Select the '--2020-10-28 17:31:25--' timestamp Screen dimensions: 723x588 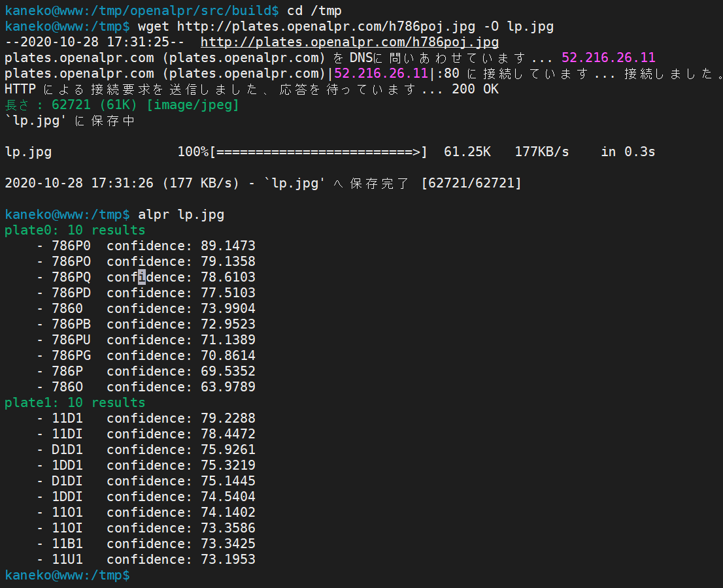[x=95, y=42]
